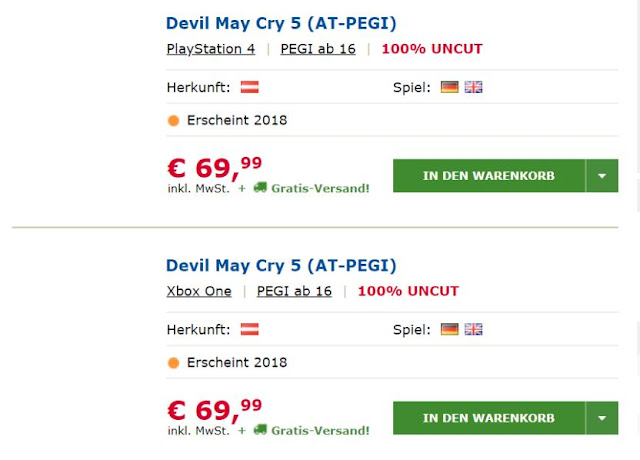Follow the PlayStation 4 platform link
640x460 pixels.
[210, 49]
